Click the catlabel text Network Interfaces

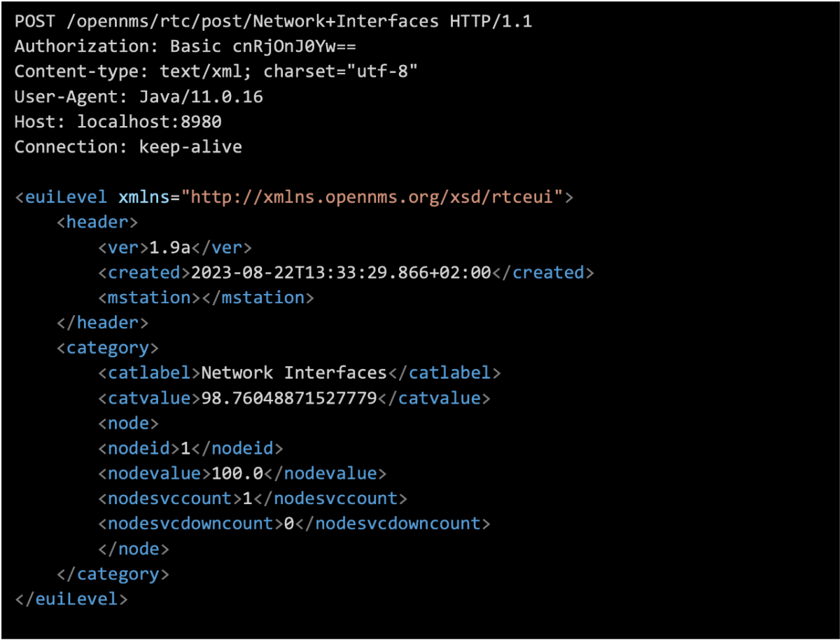coord(294,372)
